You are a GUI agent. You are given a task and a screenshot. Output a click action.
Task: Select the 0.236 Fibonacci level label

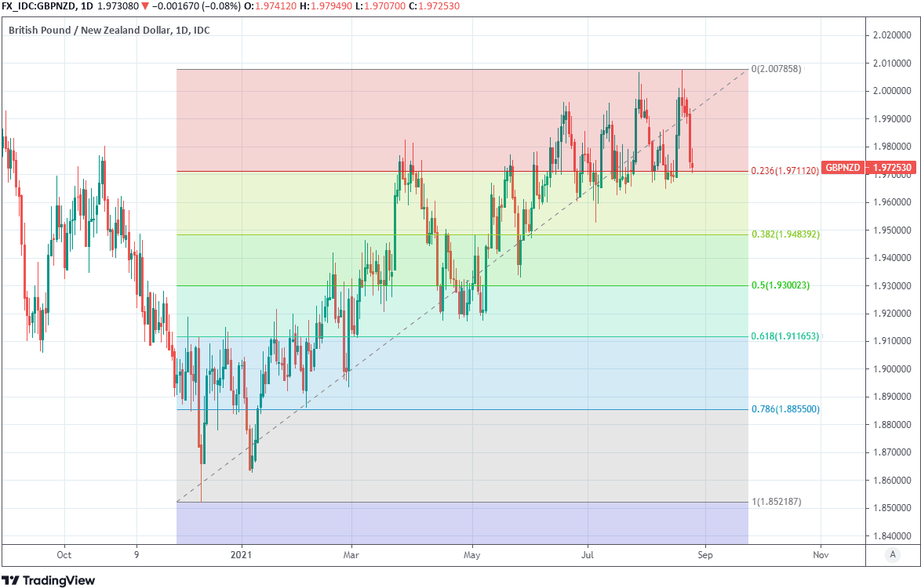click(784, 171)
